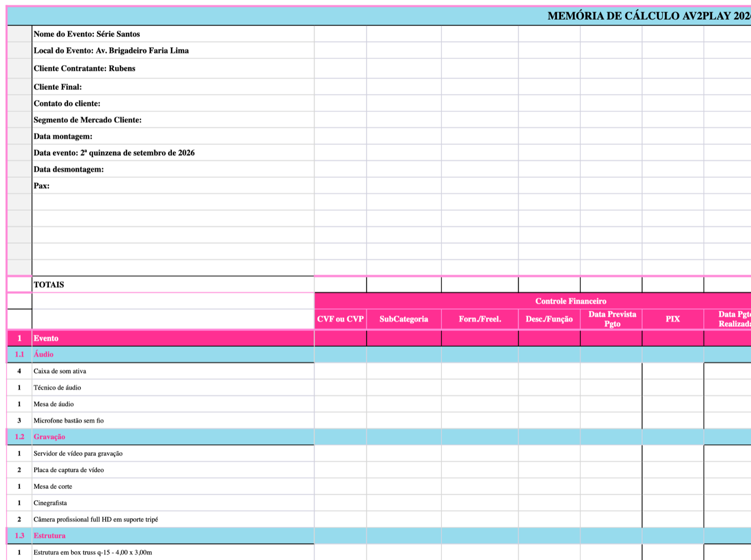
Task: Select quantity '2' beside Placa de captura de vídeo
Action: 19,470
